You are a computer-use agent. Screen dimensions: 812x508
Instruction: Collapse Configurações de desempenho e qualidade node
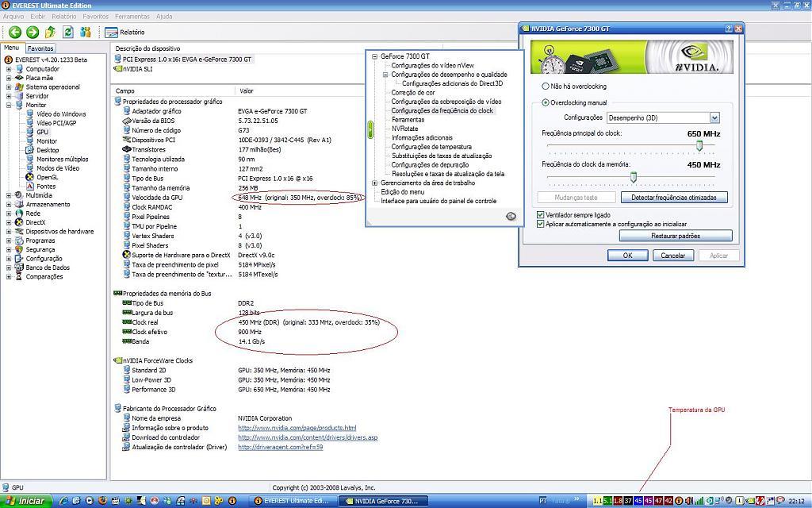click(385, 75)
